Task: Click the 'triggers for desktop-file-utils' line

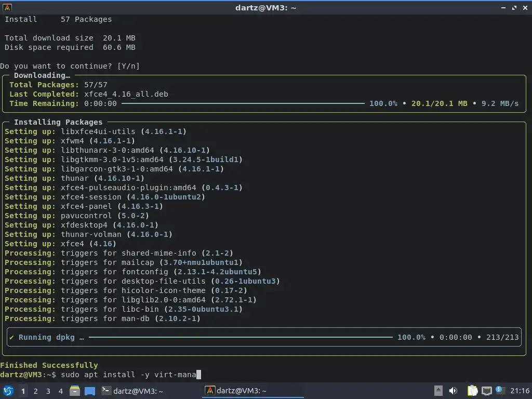Action: click(x=142, y=281)
